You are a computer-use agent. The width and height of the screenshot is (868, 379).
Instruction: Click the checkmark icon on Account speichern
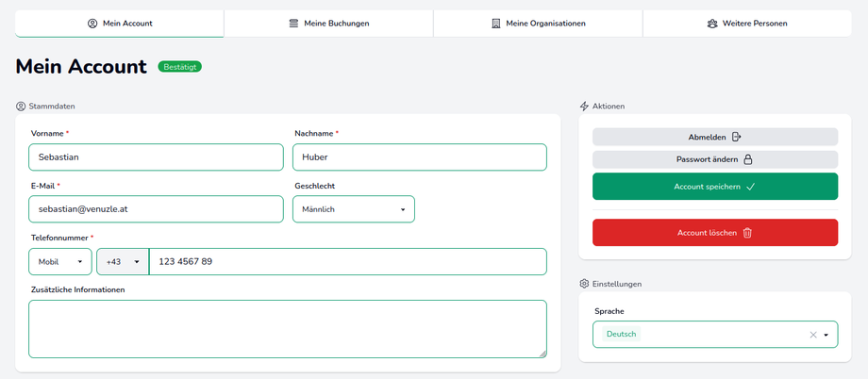point(751,187)
